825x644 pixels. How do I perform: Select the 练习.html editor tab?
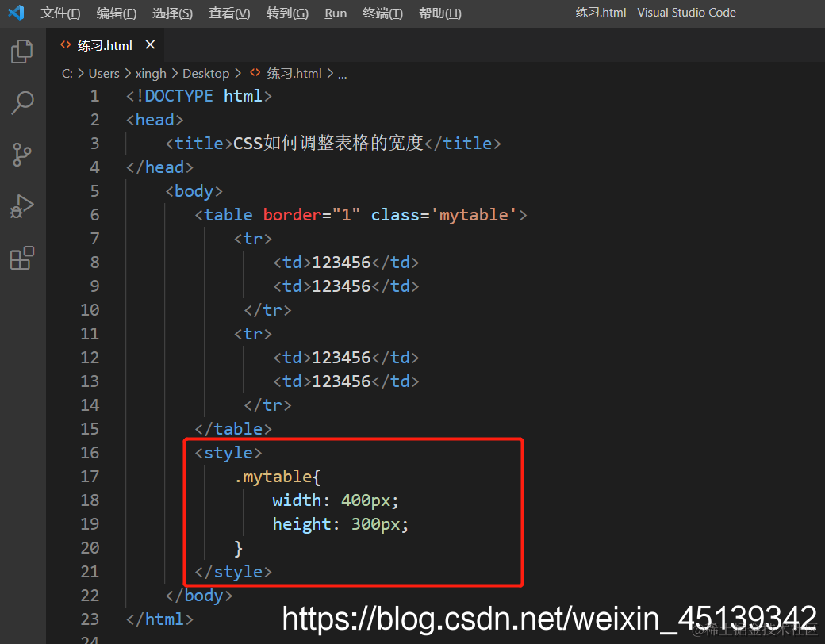point(105,45)
